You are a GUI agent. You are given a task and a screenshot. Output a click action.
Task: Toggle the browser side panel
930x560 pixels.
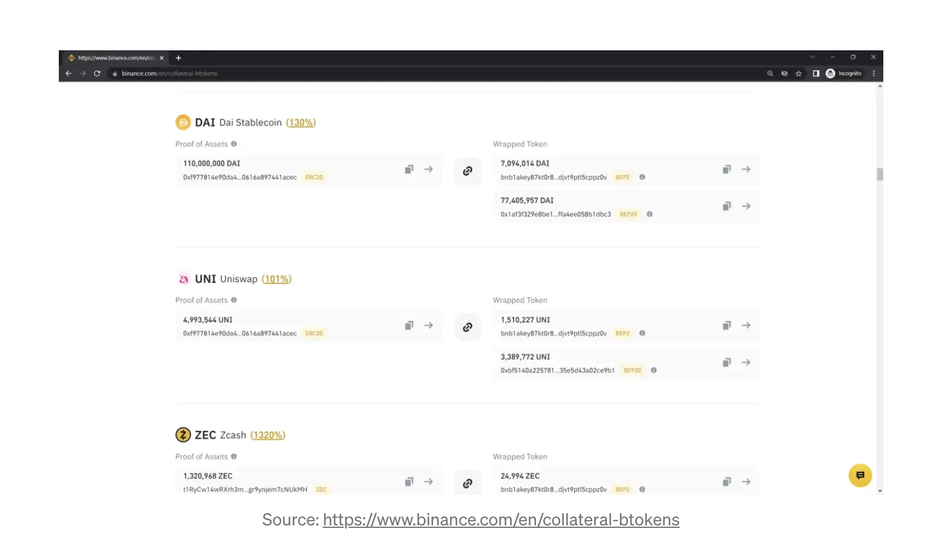tap(816, 74)
